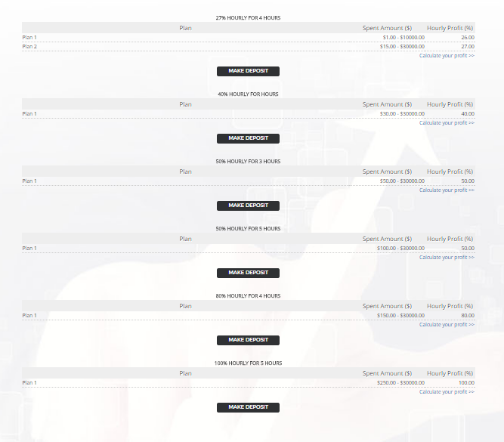Click 'Hourly Profit (%)' header in 100% table

pos(450,373)
